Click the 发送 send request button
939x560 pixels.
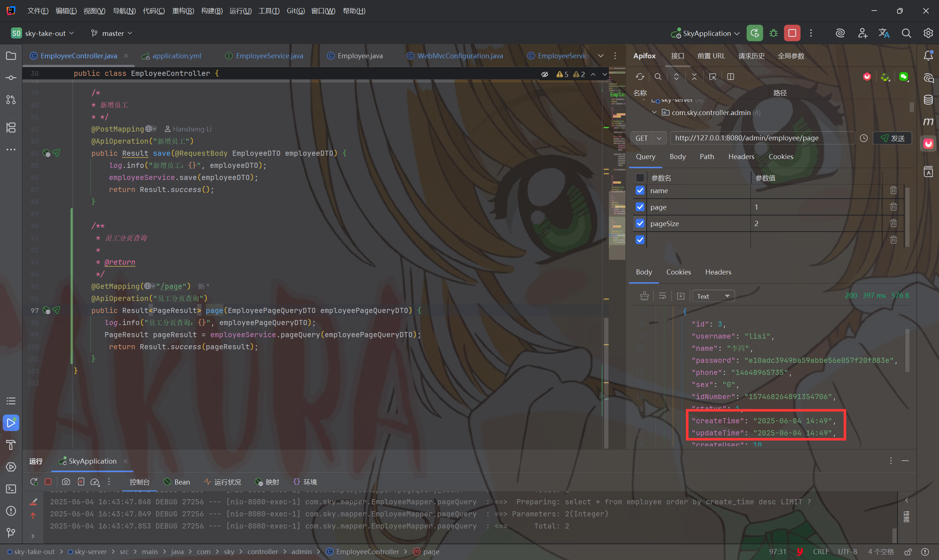pyautogui.click(x=892, y=138)
